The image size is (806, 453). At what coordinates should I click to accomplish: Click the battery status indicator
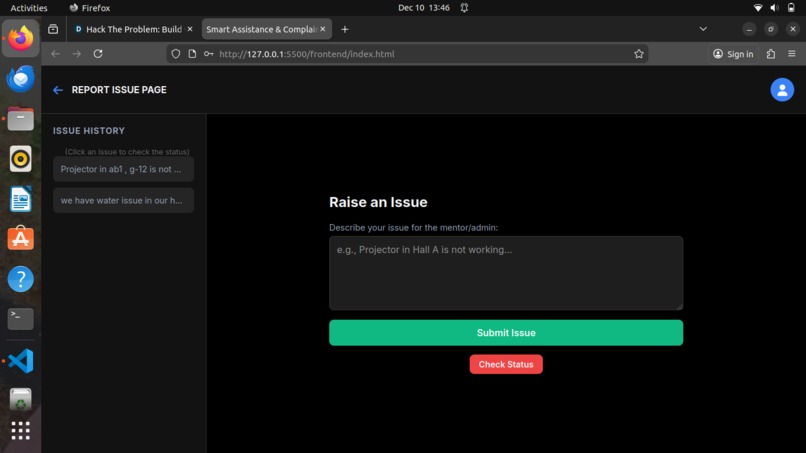(x=791, y=8)
